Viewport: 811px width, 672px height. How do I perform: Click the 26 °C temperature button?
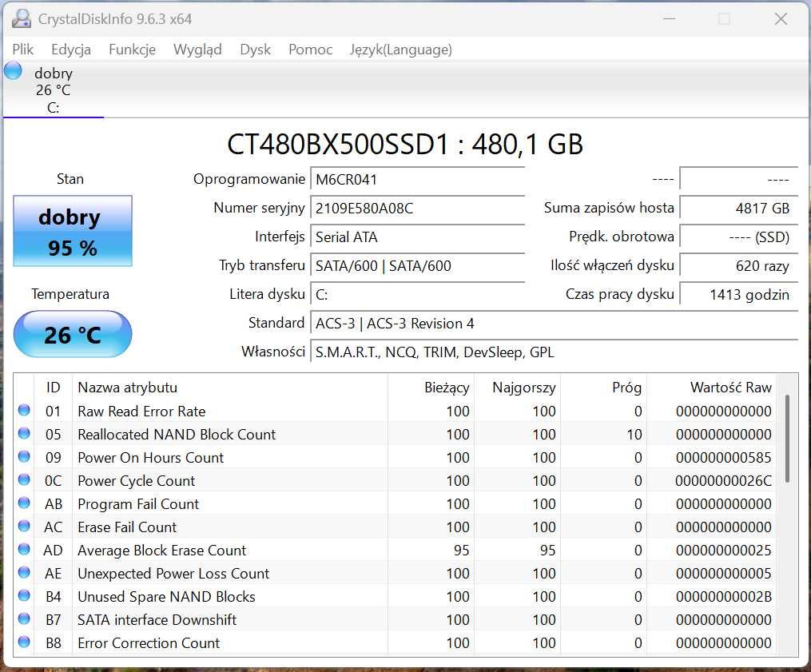pos(73,334)
